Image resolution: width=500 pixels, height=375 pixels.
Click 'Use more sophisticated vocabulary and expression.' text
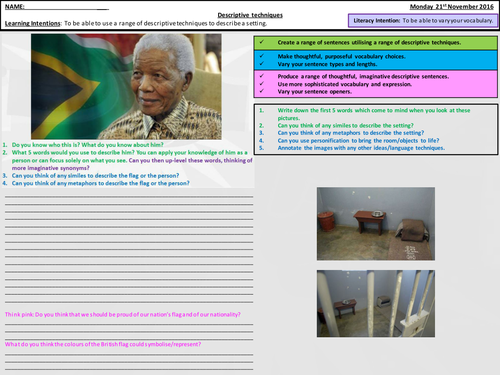(x=345, y=84)
